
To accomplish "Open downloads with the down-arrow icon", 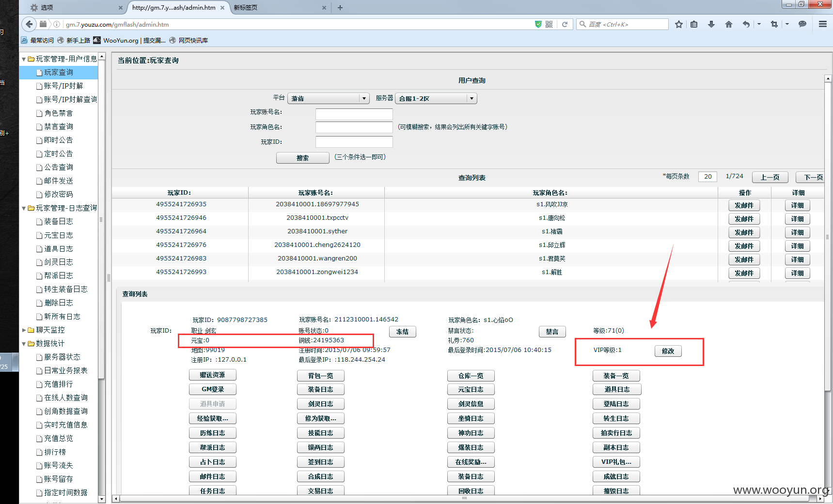I will point(711,24).
